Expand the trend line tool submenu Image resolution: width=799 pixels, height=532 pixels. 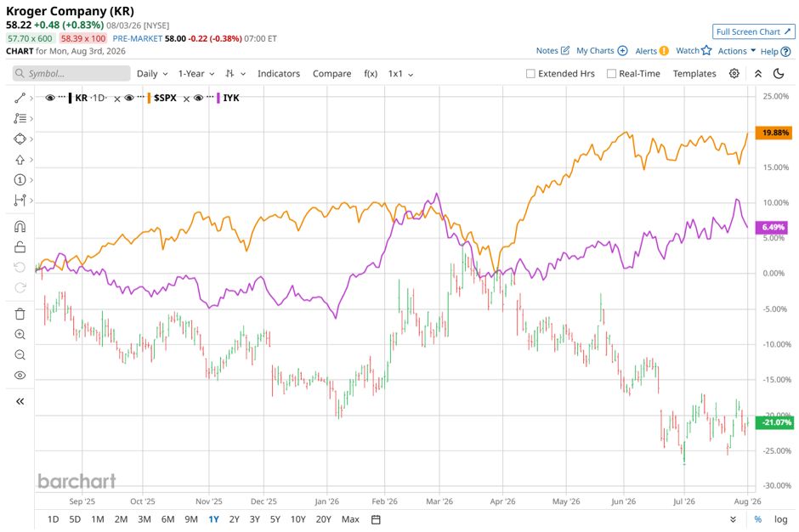coord(31,98)
